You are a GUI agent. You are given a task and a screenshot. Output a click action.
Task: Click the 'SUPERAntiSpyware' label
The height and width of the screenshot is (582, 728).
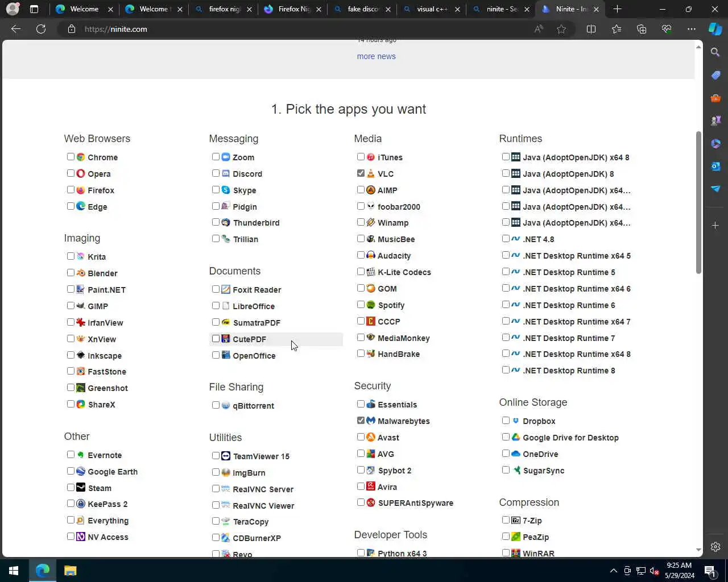click(x=416, y=502)
